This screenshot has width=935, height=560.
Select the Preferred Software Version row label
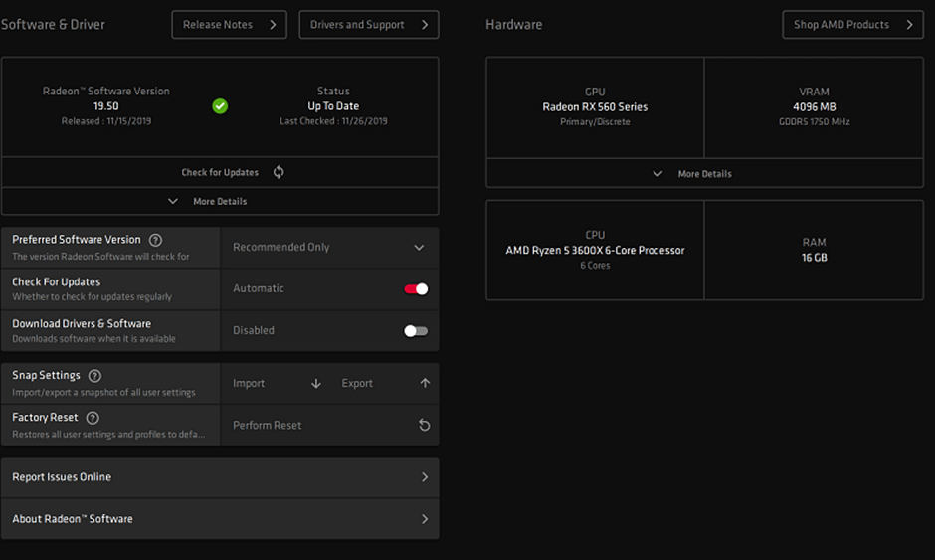pyautogui.click(x=77, y=239)
